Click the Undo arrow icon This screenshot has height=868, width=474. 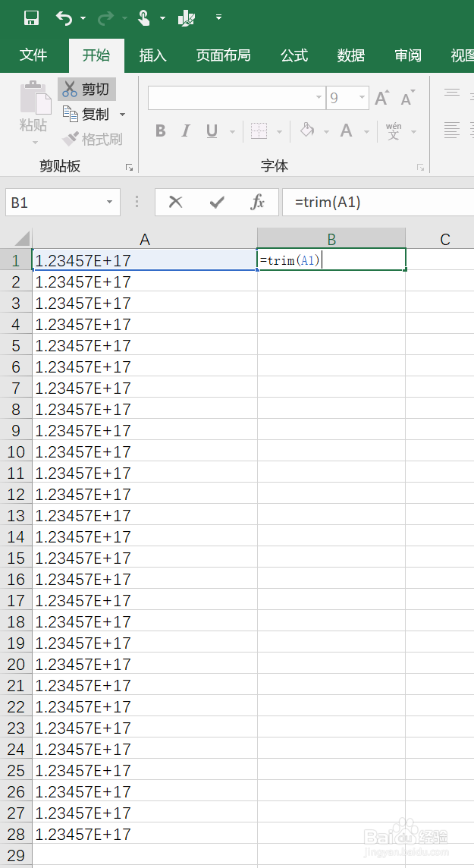(x=64, y=18)
